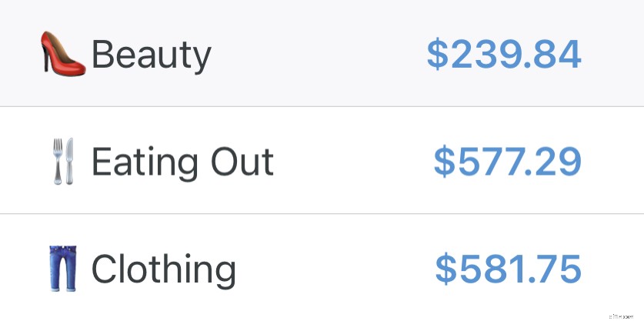The width and height of the screenshot is (644, 321).
Task: View Beauty spending total in blue
Action: [x=504, y=55]
